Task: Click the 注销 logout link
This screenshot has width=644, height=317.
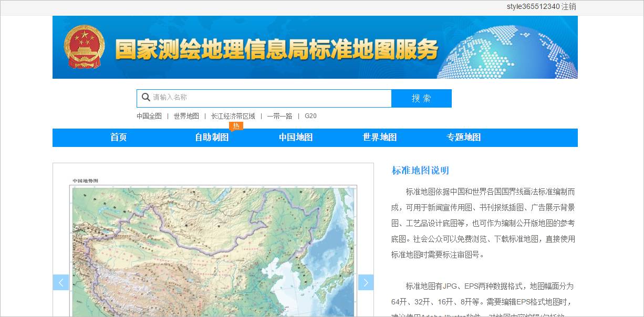Action: 569,7
